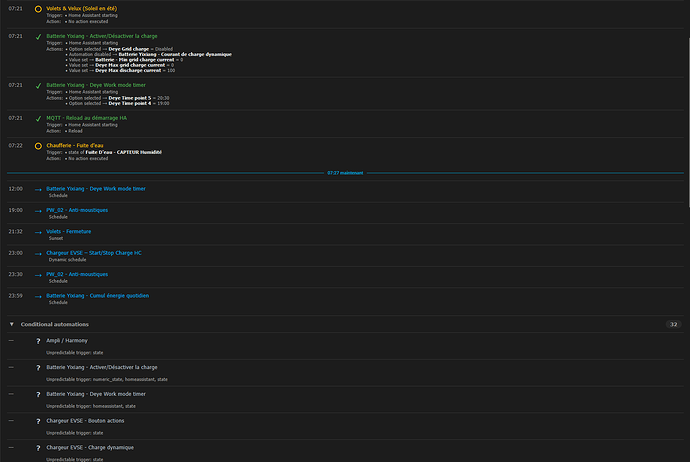Click the Dynamic schedule label
This screenshot has width=690, height=462.
67,260
